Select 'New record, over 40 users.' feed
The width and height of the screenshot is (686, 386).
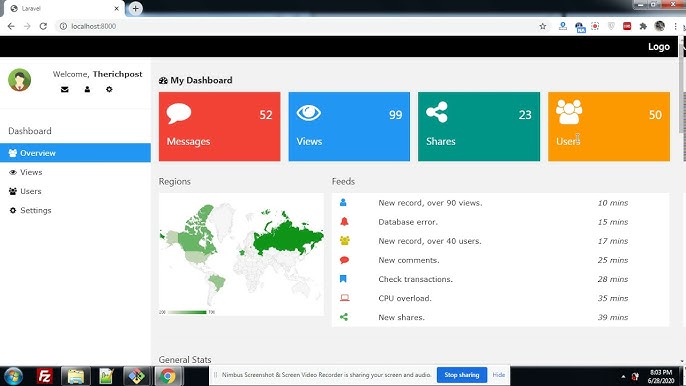pos(430,241)
